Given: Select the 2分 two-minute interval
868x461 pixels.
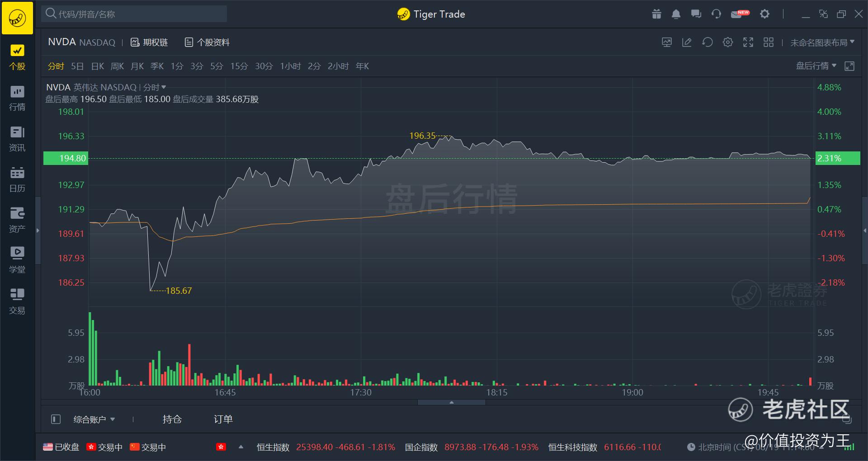Looking at the screenshot, I should coord(314,66).
